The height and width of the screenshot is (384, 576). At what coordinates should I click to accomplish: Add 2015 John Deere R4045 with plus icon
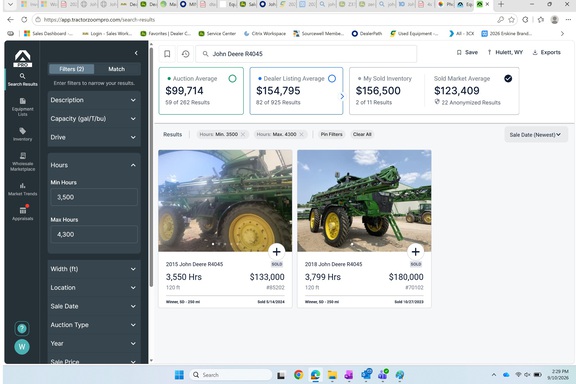click(277, 252)
